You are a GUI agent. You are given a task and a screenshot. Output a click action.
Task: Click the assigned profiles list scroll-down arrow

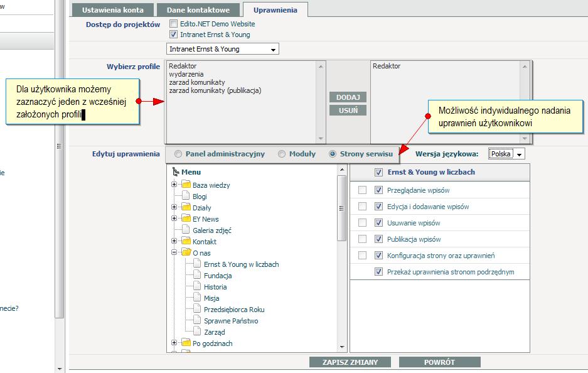coord(525,139)
